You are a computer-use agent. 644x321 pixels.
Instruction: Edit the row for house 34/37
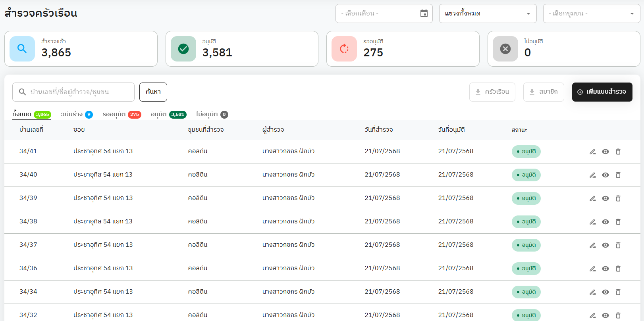coord(593,245)
